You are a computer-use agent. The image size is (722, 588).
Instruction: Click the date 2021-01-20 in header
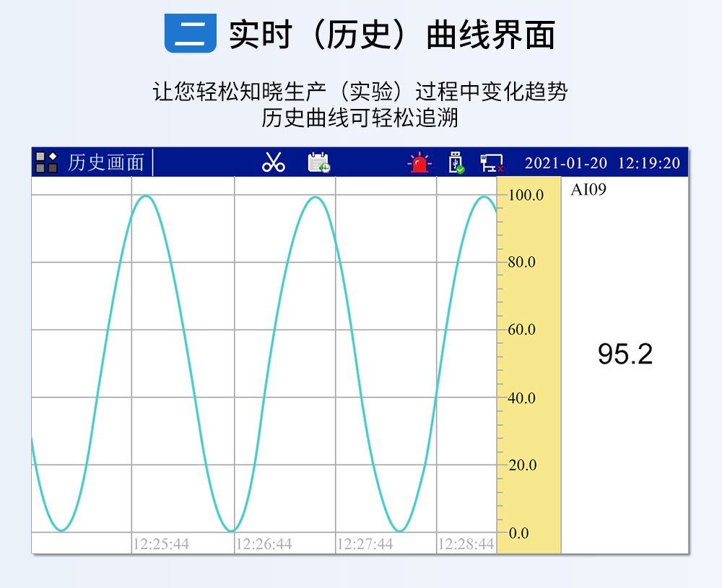pyautogui.click(x=565, y=163)
